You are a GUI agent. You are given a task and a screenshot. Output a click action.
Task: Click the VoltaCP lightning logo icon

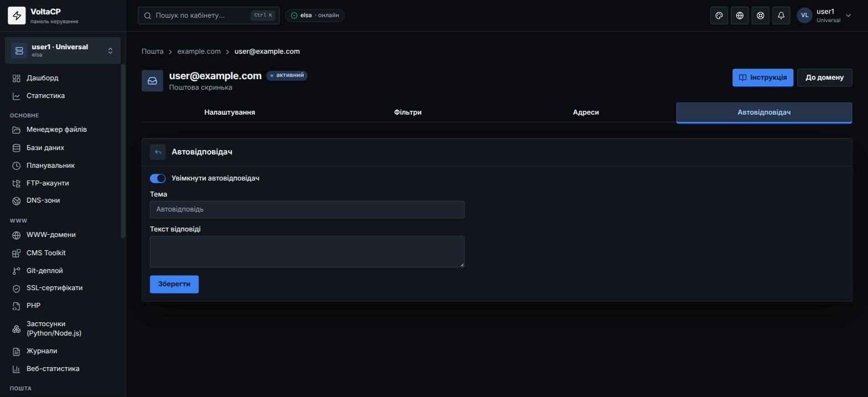17,16
